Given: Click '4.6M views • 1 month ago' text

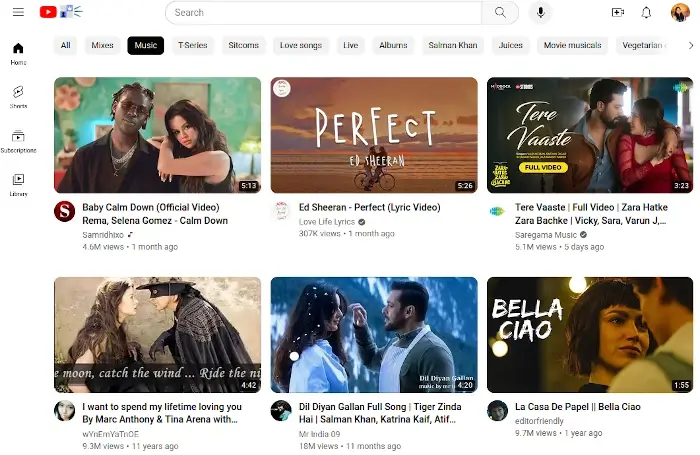Looking at the screenshot, I should pos(130,246).
